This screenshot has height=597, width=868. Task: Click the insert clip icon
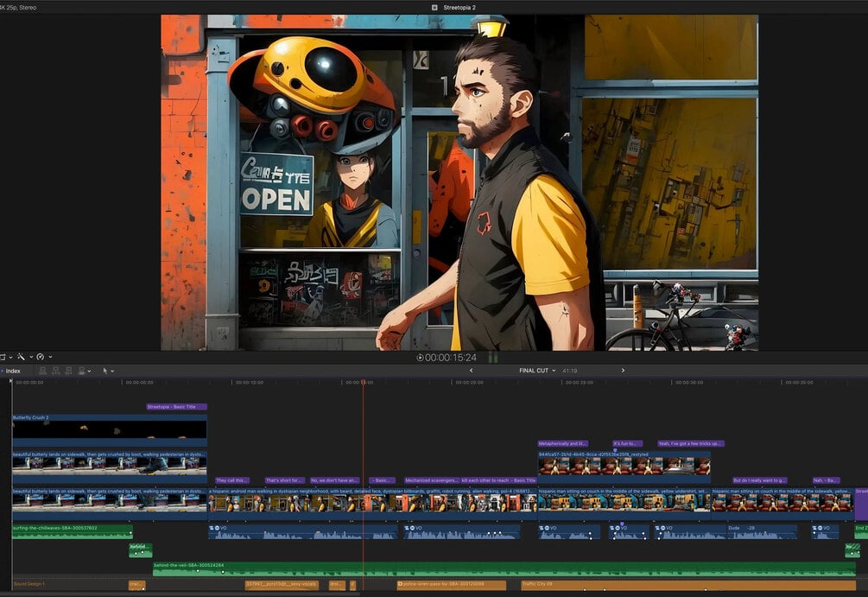[55, 371]
